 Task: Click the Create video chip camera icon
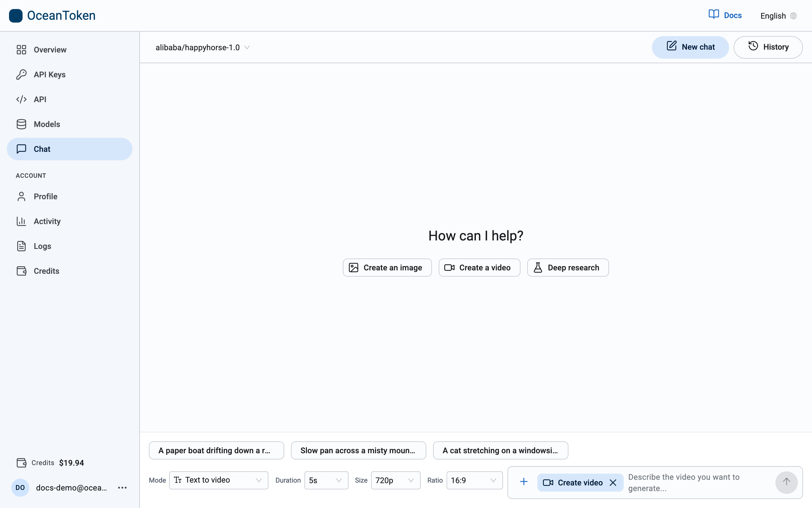click(548, 483)
